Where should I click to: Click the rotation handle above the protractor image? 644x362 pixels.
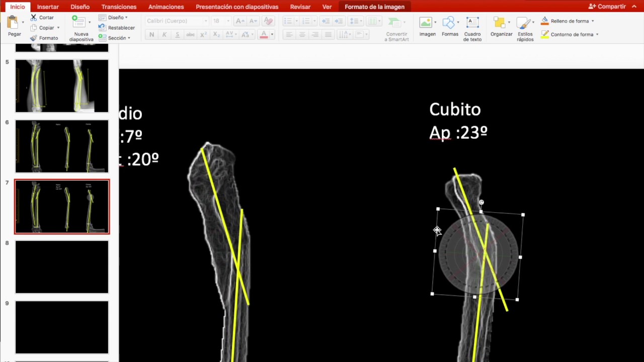[x=481, y=202]
